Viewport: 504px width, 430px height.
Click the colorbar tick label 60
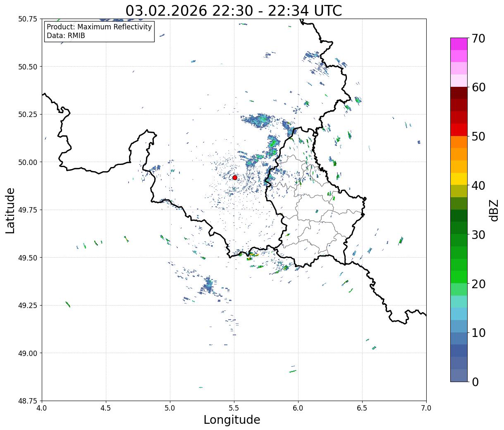click(478, 87)
